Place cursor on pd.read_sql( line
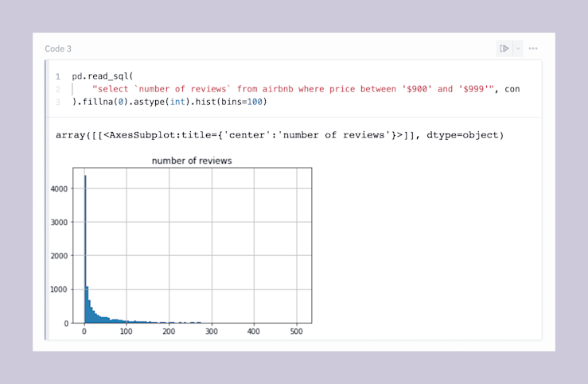The image size is (588, 384). pos(103,76)
